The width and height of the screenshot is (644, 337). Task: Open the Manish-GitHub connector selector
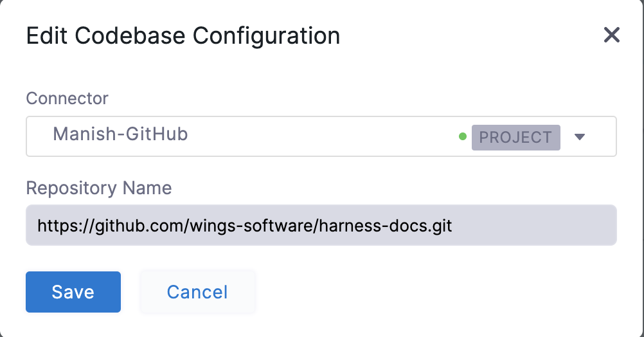tap(321, 136)
